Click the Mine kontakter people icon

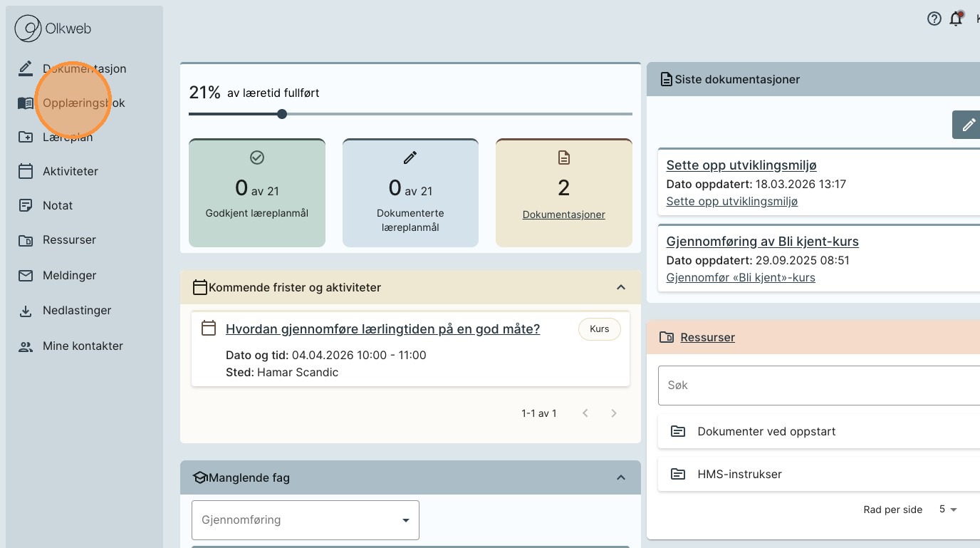click(x=26, y=346)
